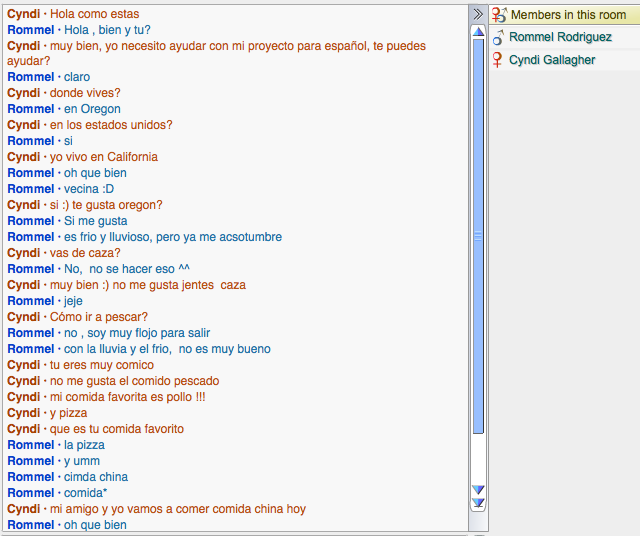Click the "mi comida favorita es pollo" message
Image resolution: width=640 pixels, height=536 pixels.
[127, 397]
